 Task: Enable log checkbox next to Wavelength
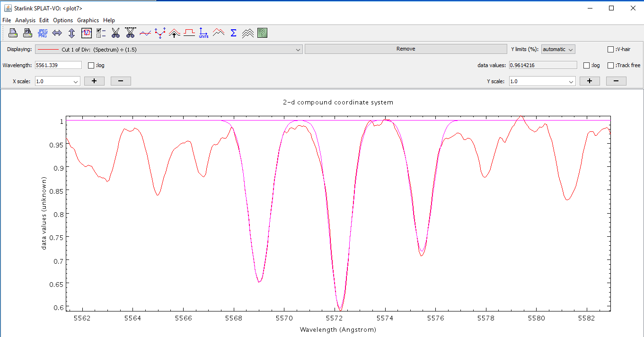91,65
